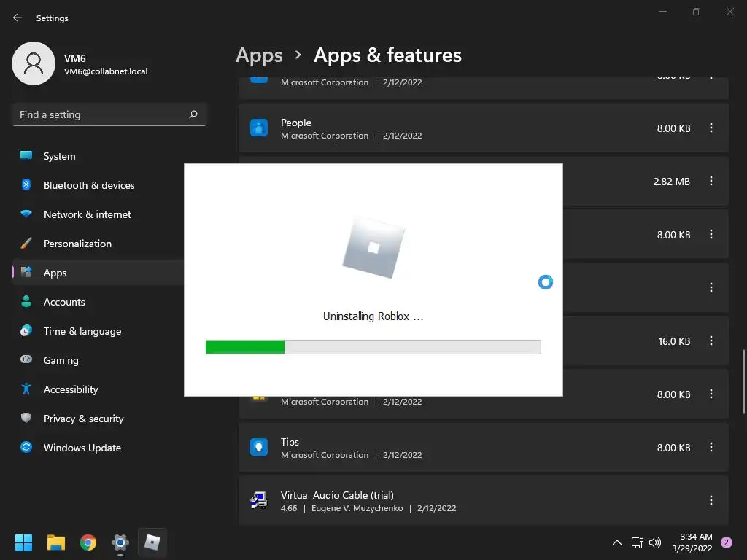Click the Windows Update refresh icon
The image size is (747, 560).
click(26, 447)
